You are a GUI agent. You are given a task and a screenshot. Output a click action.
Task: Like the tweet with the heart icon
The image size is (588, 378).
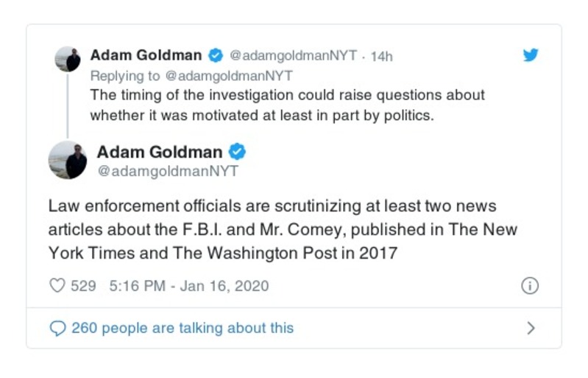pos(57,286)
